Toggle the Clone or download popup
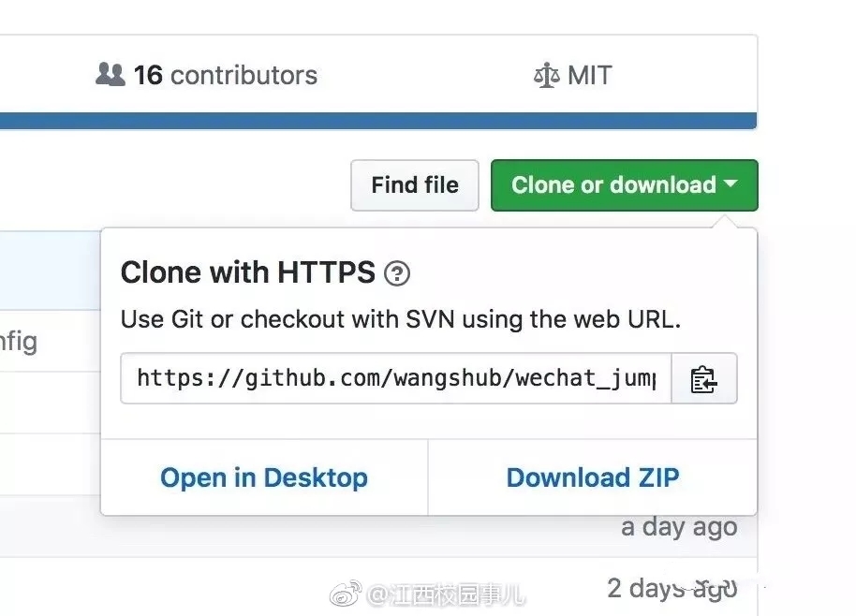856x616 pixels. (625, 185)
